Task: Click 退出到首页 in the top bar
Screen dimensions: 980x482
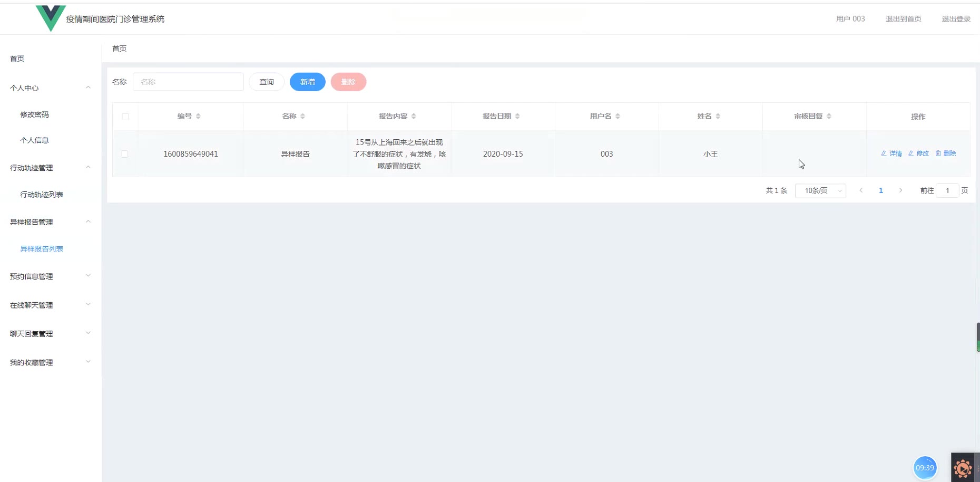Action: click(903, 19)
